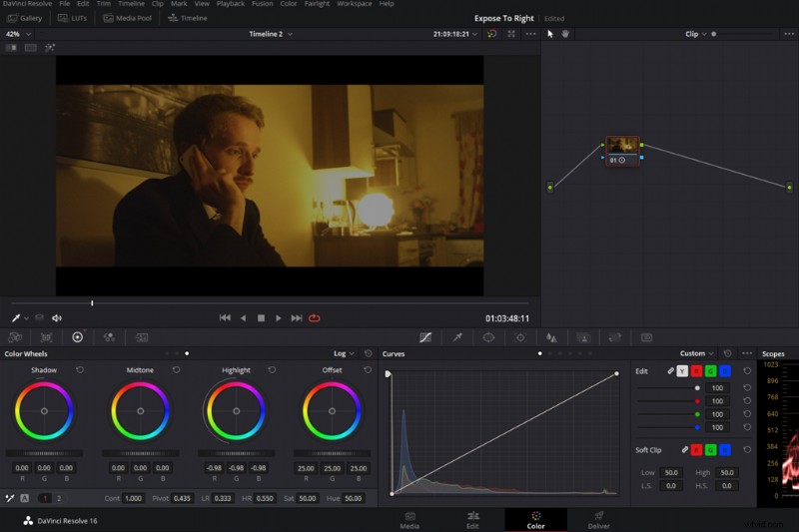The height and width of the screenshot is (532, 799).
Task: Open curves panel three-dot options menu
Action: [747, 353]
